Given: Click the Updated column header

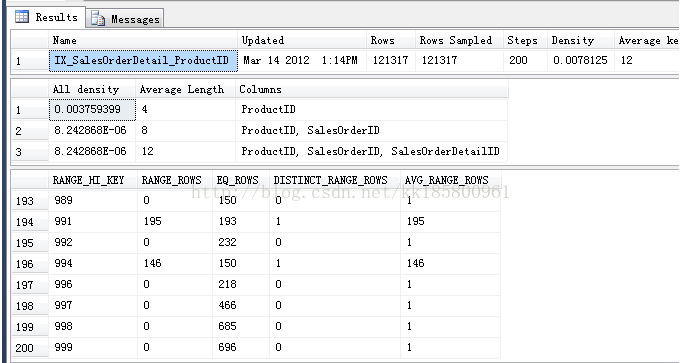Looking at the screenshot, I should 302,40.
